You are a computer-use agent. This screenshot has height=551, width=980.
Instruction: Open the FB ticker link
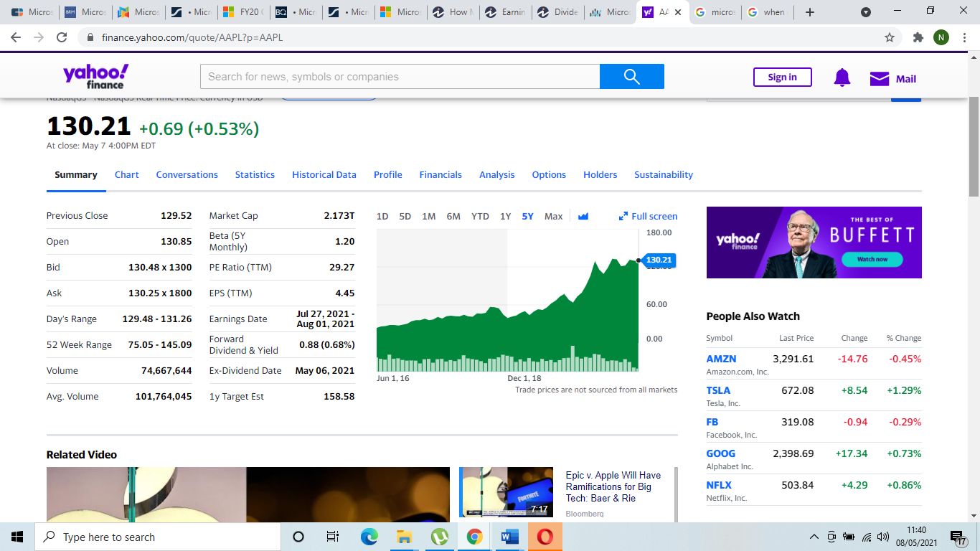[712, 422]
